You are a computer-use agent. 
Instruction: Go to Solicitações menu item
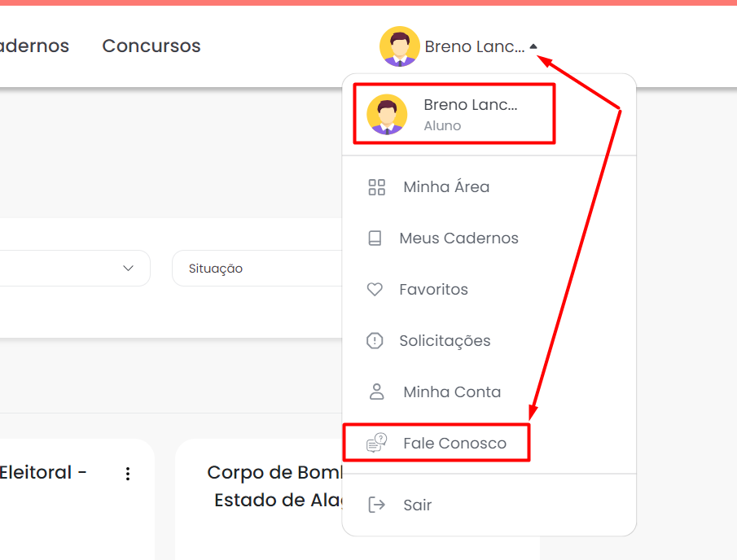(x=445, y=341)
